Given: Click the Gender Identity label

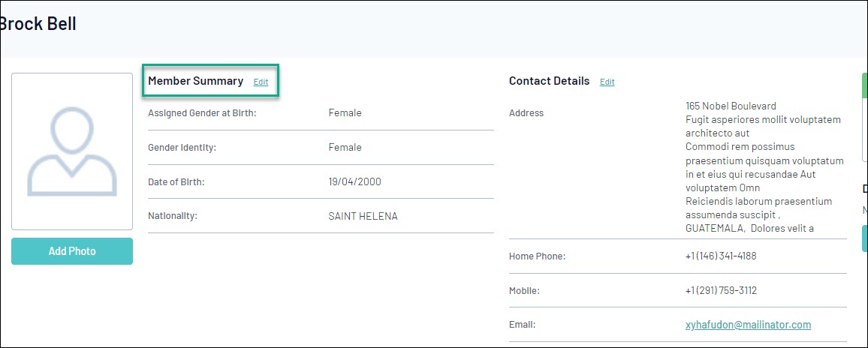Looking at the screenshot, I should pos(182,148).
